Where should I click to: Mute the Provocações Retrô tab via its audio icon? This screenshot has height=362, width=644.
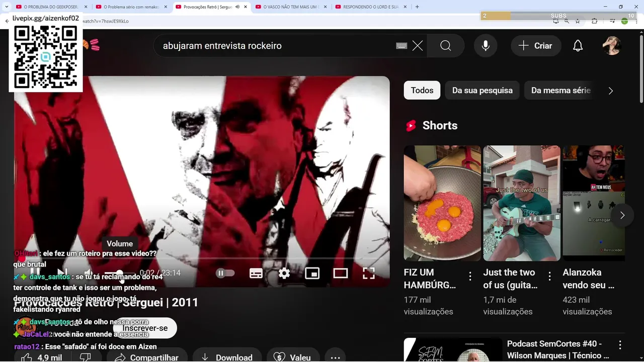point(237,7)
